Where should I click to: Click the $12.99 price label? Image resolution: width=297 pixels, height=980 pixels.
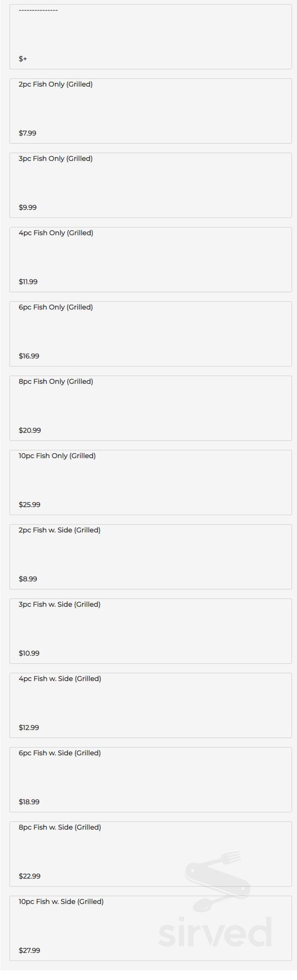29,728
